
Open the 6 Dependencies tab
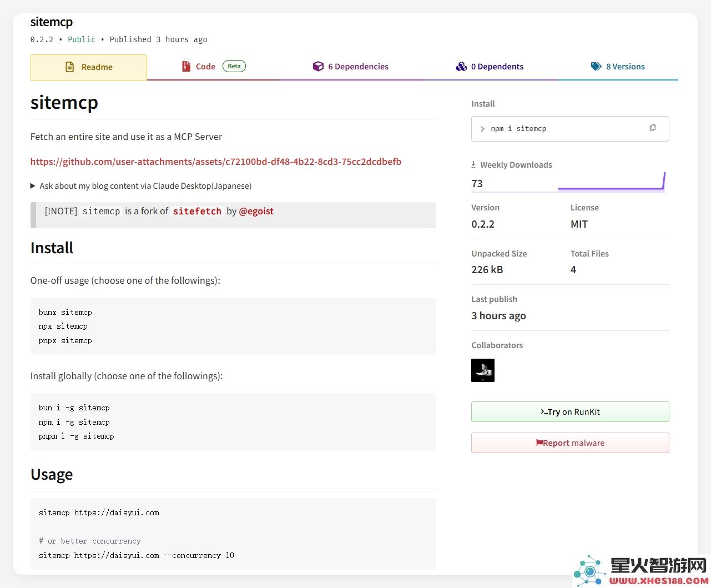click(350, 67)
